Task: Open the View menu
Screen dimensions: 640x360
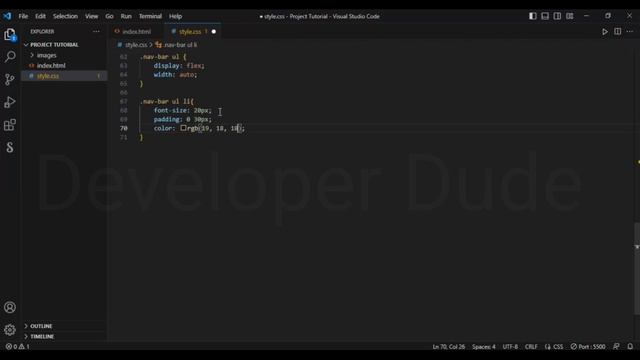Action: click(x=91, y=16)
